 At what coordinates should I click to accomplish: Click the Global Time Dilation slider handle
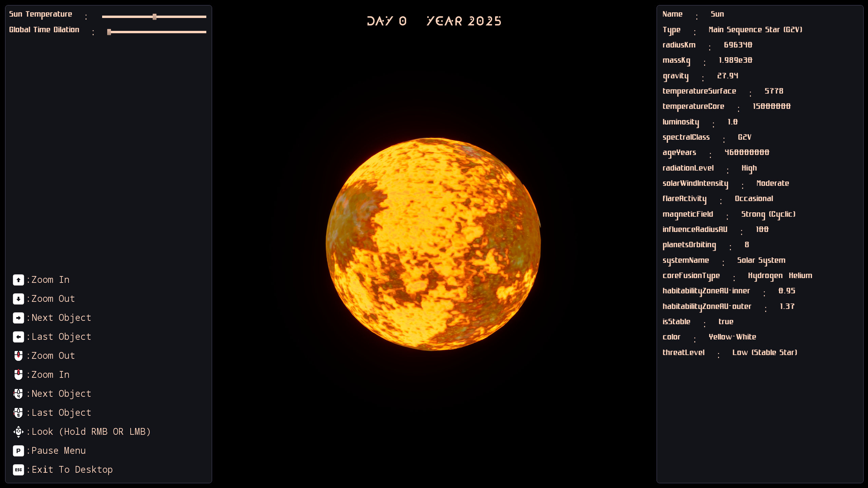[109, 32]
